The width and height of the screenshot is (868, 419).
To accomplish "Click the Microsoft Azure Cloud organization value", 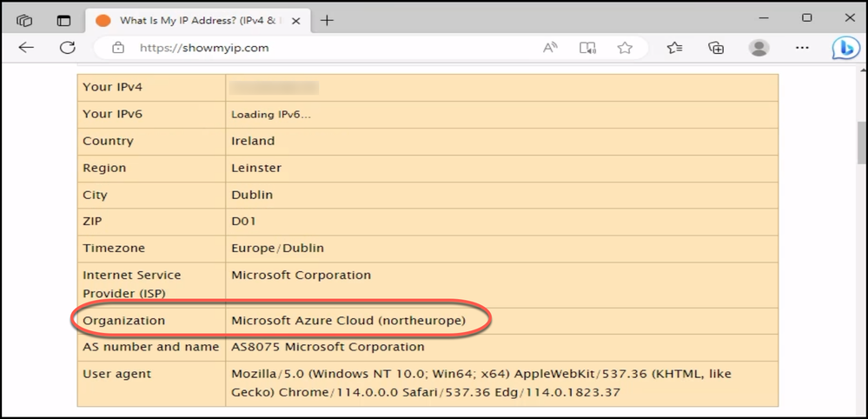I will [x=348, y=321].
